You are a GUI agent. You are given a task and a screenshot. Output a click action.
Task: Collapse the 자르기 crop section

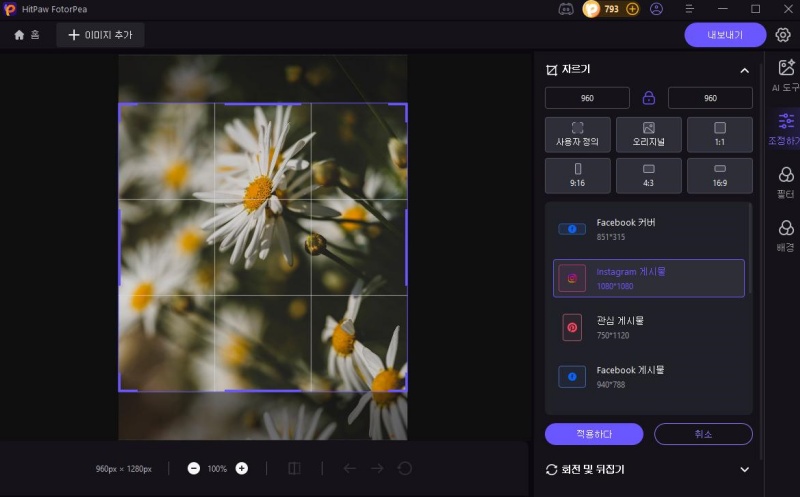coord(744,70)
